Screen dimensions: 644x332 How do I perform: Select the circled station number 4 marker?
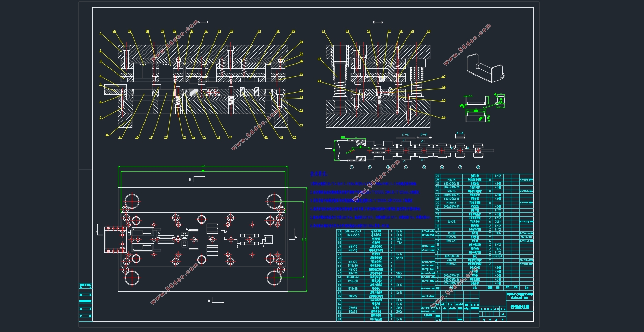pyautogui.click(x=406, y=167)
